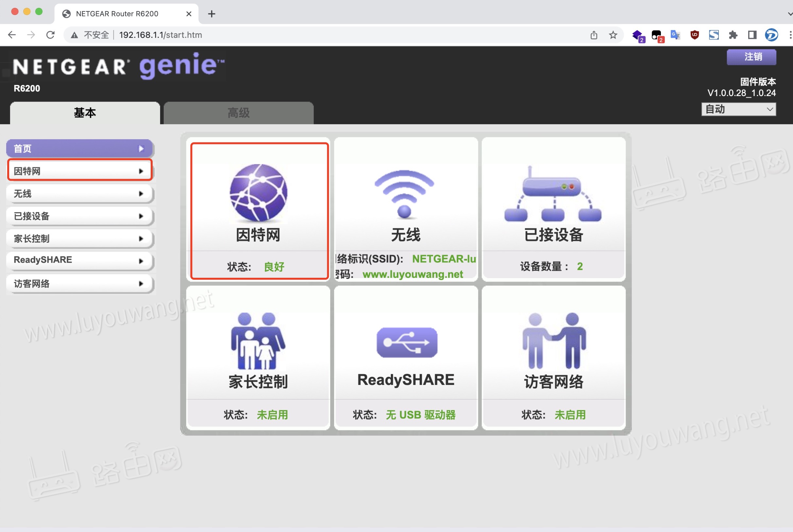Click the ReadySHARE USB icon
The width and height of the screenshot is (793, 532).
(406, 343)
